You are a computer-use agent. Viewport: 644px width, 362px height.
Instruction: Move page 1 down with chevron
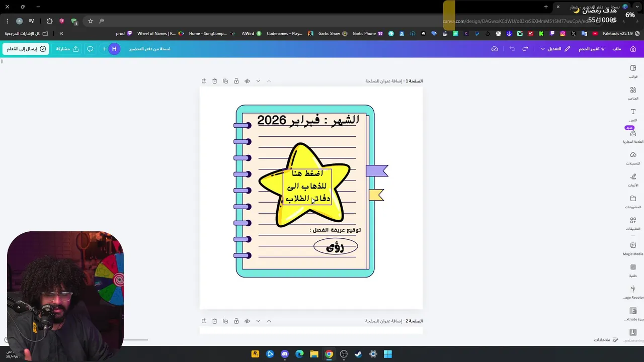[x=258, y=81]
